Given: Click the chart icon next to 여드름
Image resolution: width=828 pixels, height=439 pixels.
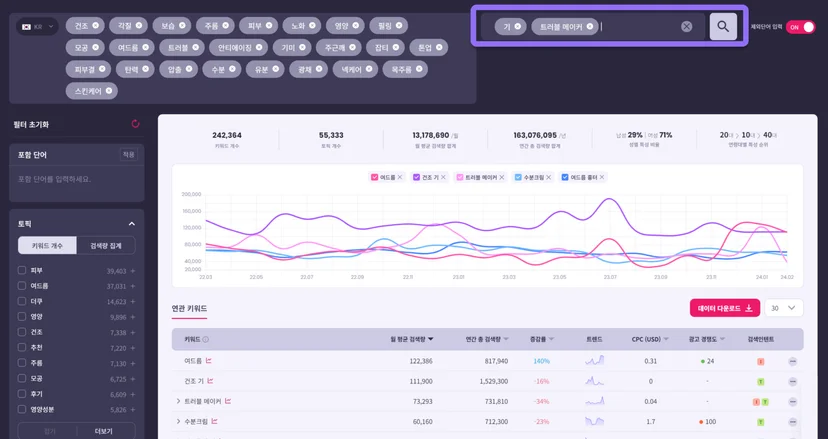Looking at the screenshot, I should 209,361.
